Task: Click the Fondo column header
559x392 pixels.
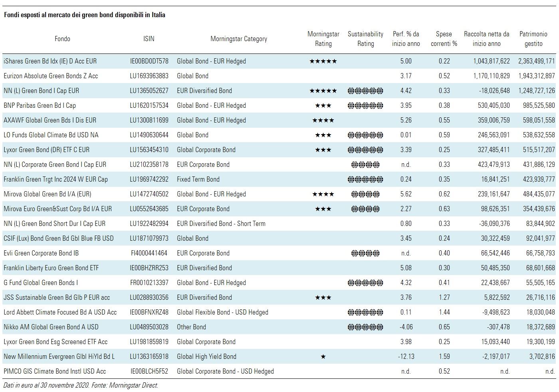Action: click(x=62, y=39)
